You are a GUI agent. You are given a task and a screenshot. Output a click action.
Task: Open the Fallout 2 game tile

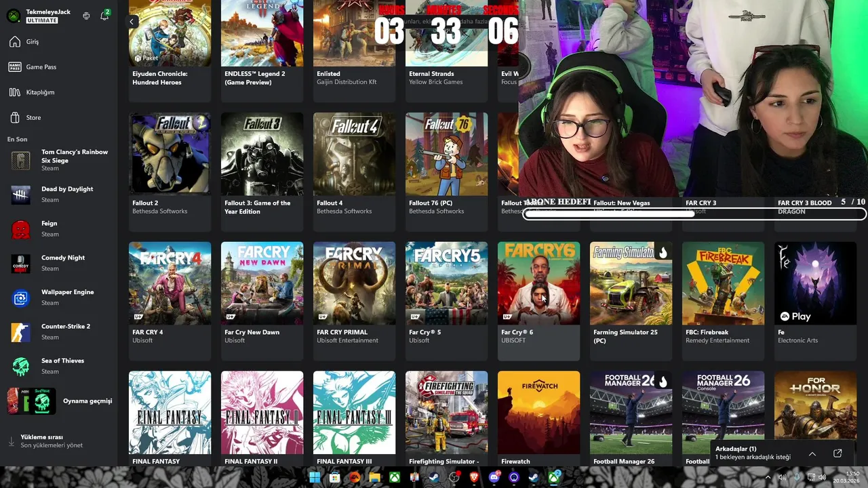[x=170, y=172]
